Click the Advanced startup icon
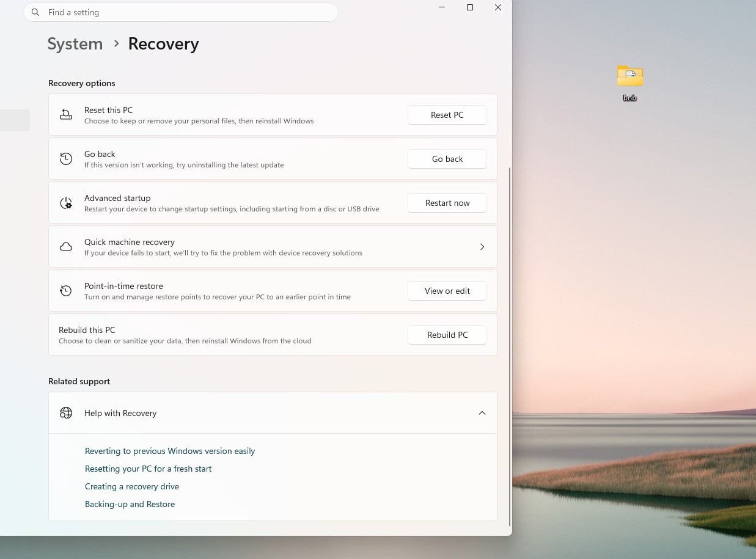 point(66,203)
